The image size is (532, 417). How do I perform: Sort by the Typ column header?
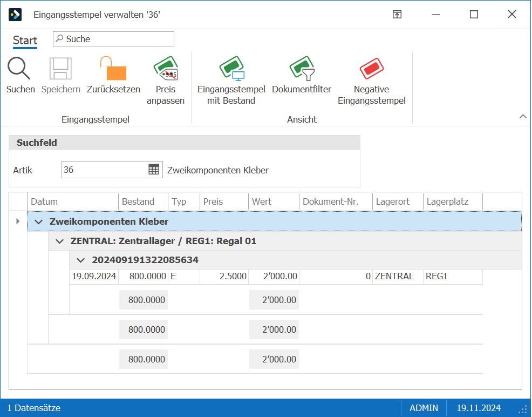point(184,201)
